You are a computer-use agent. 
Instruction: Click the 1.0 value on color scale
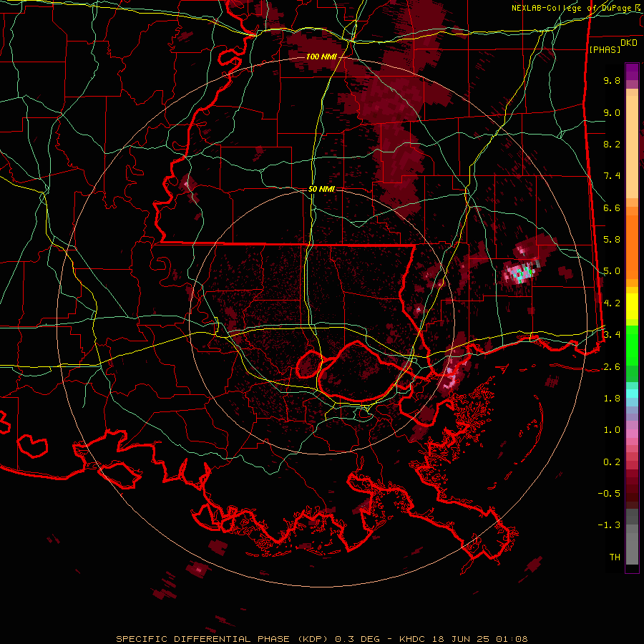[x=612, y=430]
